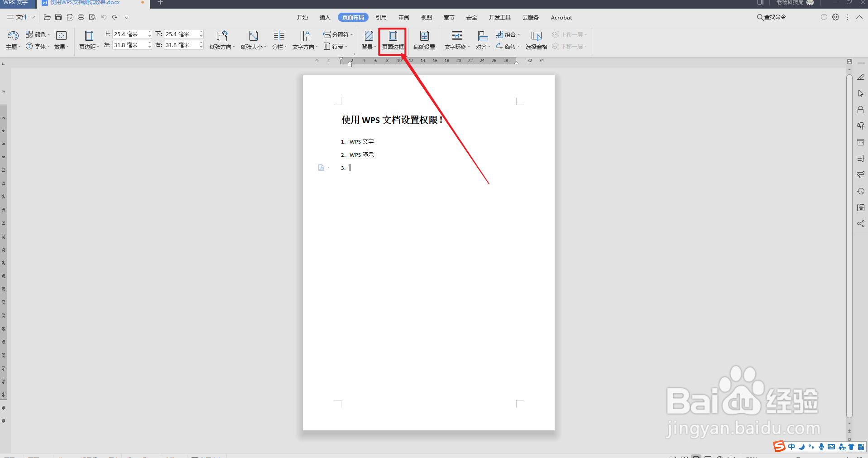Increase the top margin with stepper
This screenshot has width=868, height=458.
coord(149,32)
